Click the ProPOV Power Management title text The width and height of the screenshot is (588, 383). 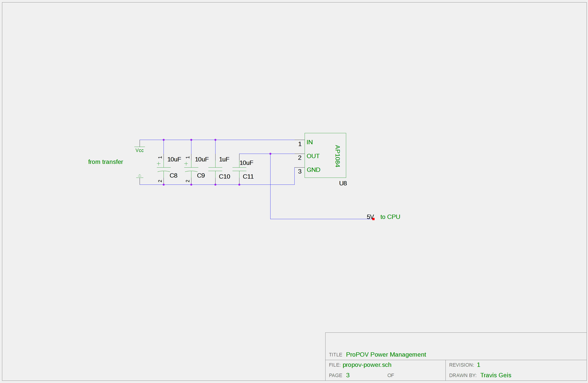[386, 354]
